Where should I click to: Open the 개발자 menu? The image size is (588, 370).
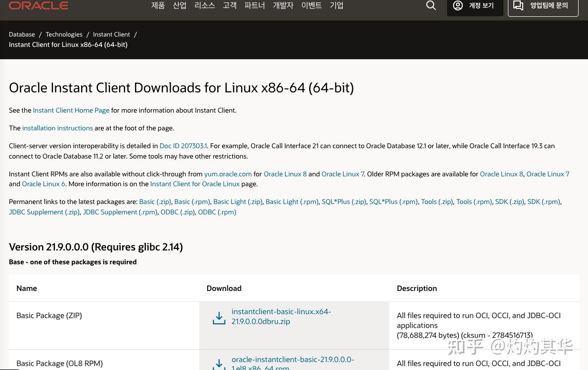283,5
